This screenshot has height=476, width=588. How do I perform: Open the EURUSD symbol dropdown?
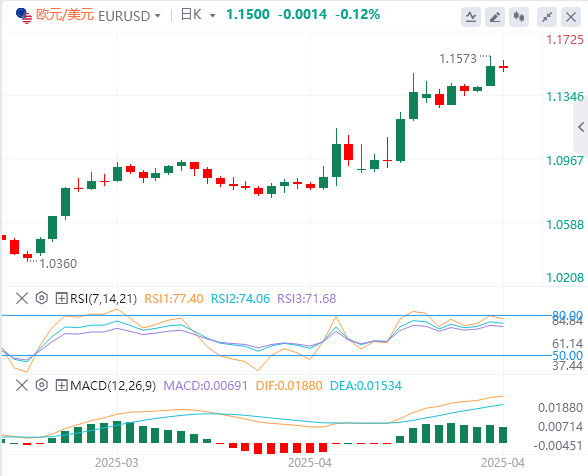[x=158, y=16]
